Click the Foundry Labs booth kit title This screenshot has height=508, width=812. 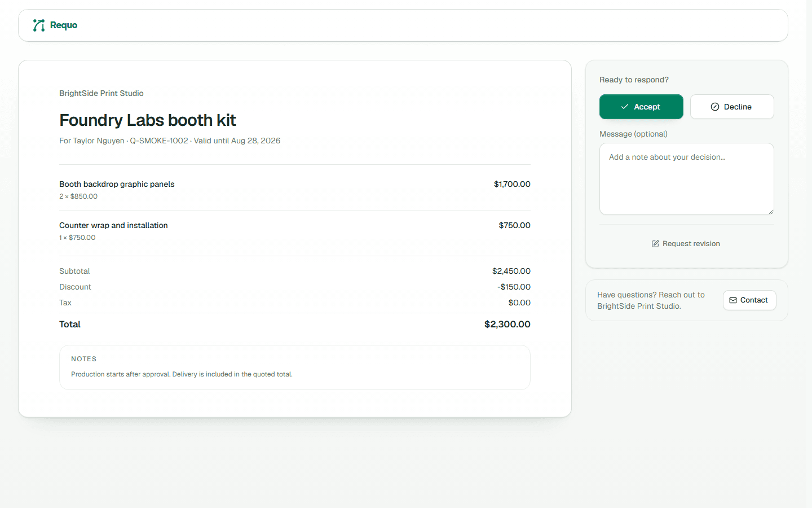click(148, 120)
